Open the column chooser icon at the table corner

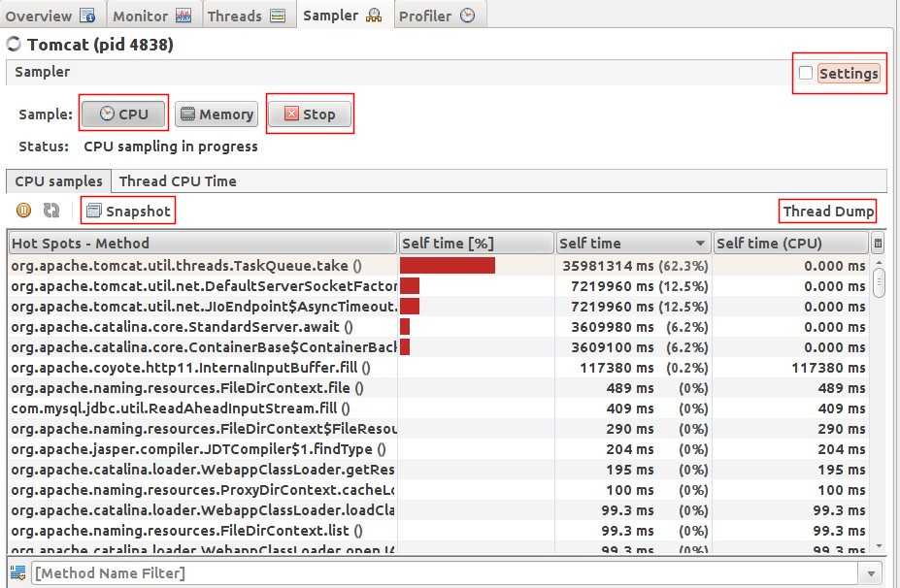[x=878, y=244]
